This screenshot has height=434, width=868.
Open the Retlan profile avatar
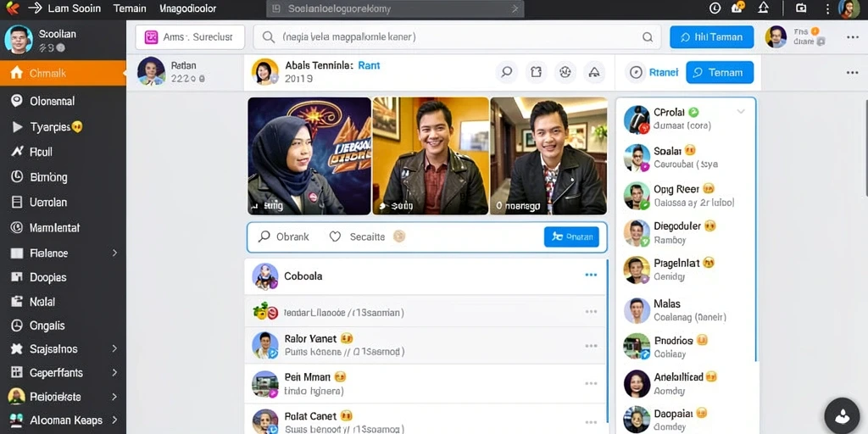(151, 71)
